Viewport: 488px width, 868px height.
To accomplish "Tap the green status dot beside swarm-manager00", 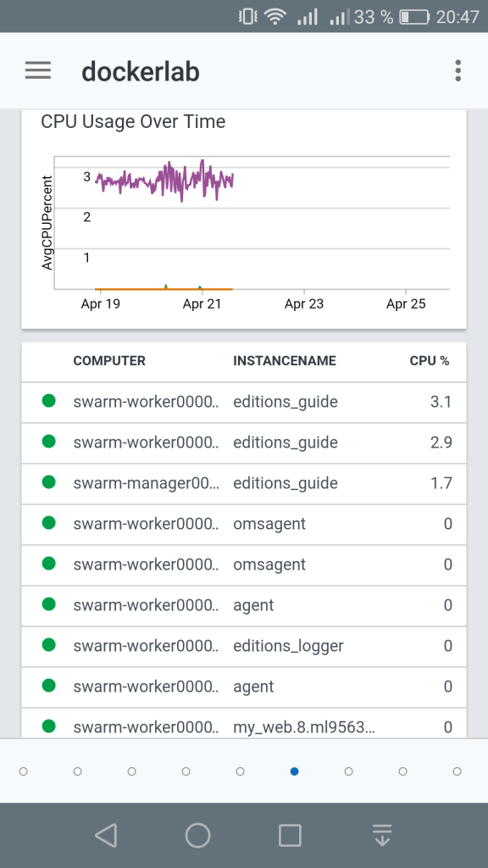I will [48, 483].
